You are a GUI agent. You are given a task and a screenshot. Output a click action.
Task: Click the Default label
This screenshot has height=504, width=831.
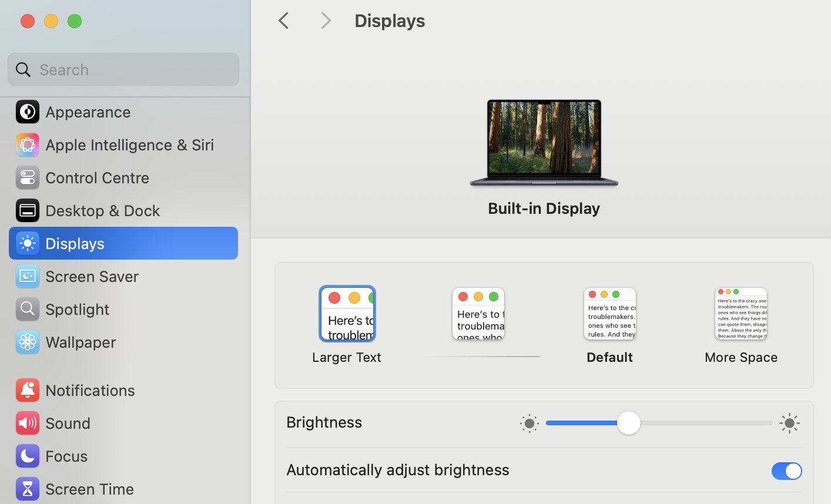[x=609, y=357]
